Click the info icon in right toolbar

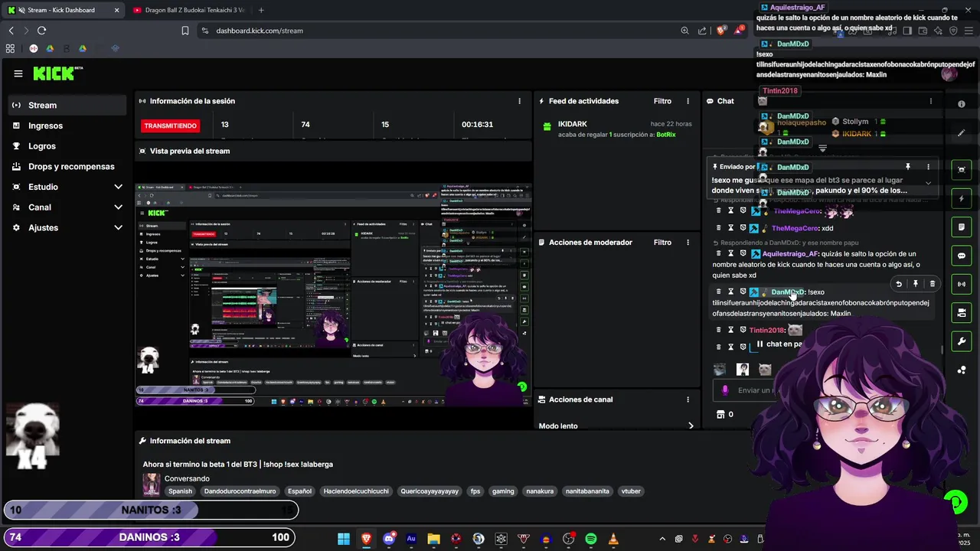(x=962, y=104)
